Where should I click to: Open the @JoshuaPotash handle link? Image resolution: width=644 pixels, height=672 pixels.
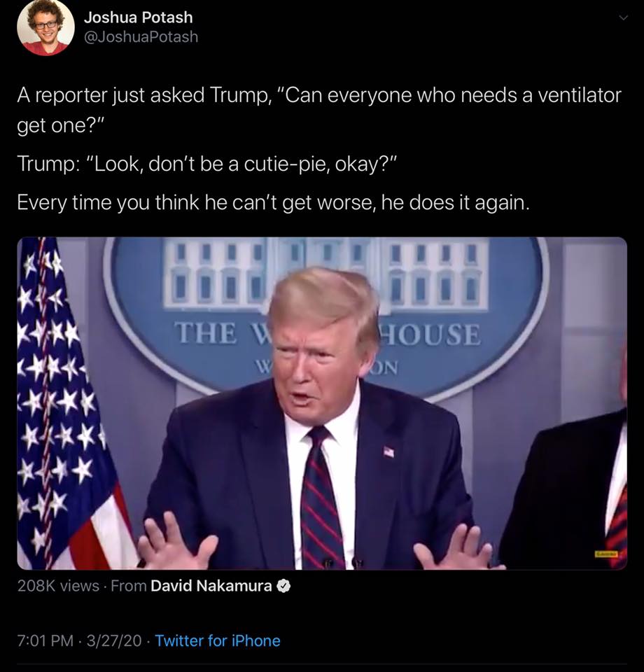(141, 37)
